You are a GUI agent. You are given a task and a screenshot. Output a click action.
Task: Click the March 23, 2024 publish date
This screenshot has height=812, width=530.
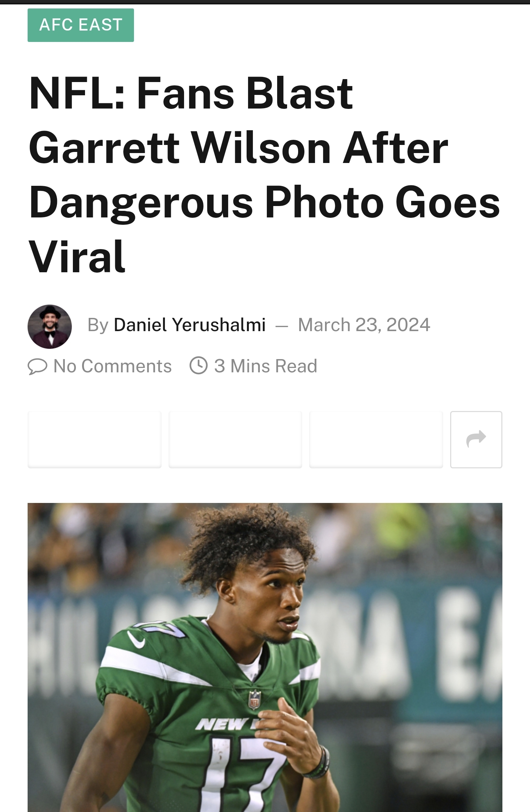point(364,325)
